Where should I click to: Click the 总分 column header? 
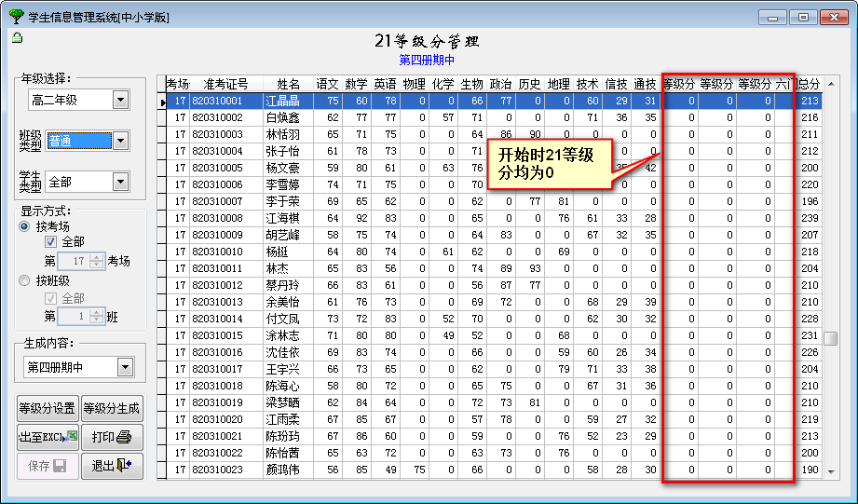pyautogui.click(x=809, y=84)
